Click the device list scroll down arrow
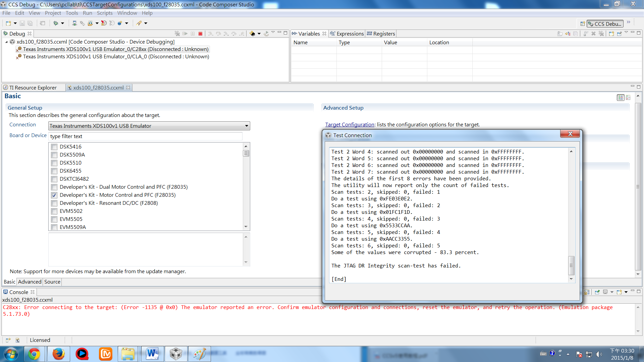 [x=246, y=227]
